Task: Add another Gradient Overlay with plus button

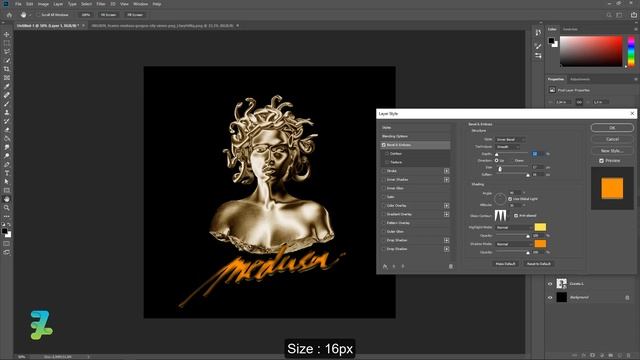Action: (x=447, y=214)
